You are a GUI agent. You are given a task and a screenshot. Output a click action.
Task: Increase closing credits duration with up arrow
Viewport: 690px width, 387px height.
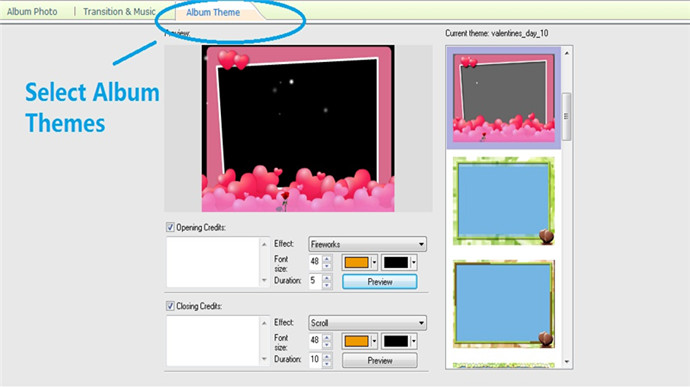(x=327, y=355)
